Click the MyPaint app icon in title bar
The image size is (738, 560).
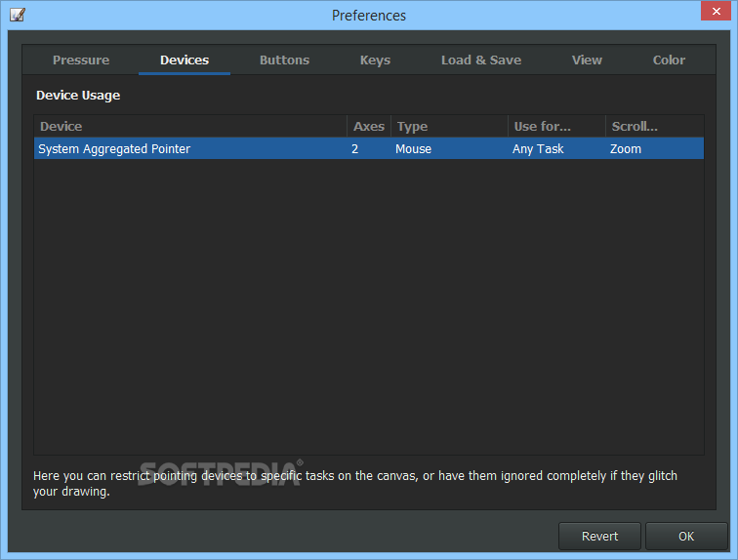(x=18, y=15)
